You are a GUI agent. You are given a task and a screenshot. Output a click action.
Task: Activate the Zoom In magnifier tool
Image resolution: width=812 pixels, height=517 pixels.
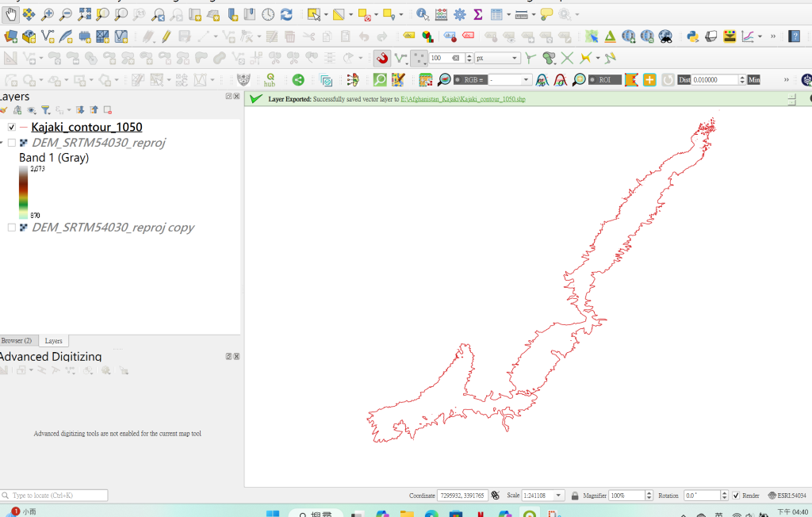(x=47, y=14)
